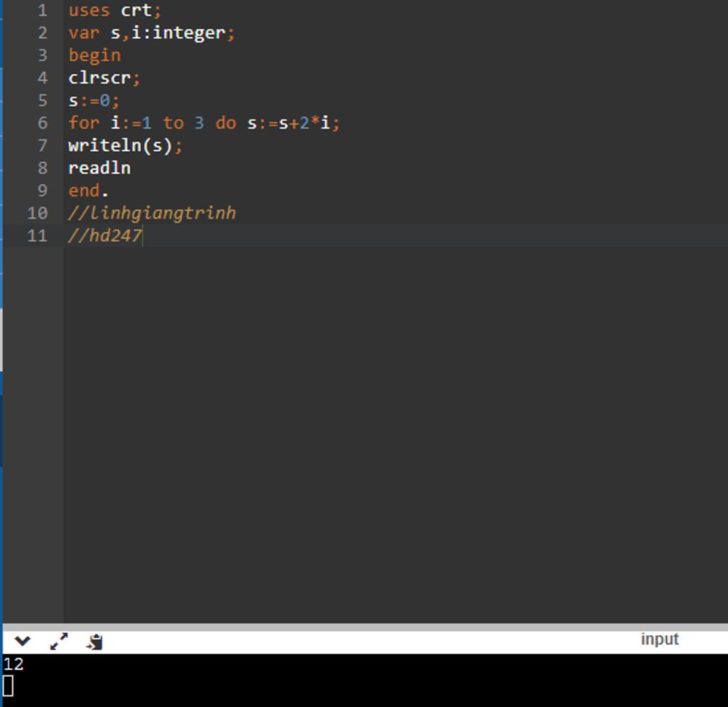The width and height of the screenshot is (728, 707).
Task: Click line number 6 in the gutter
Action: [42, 123]
